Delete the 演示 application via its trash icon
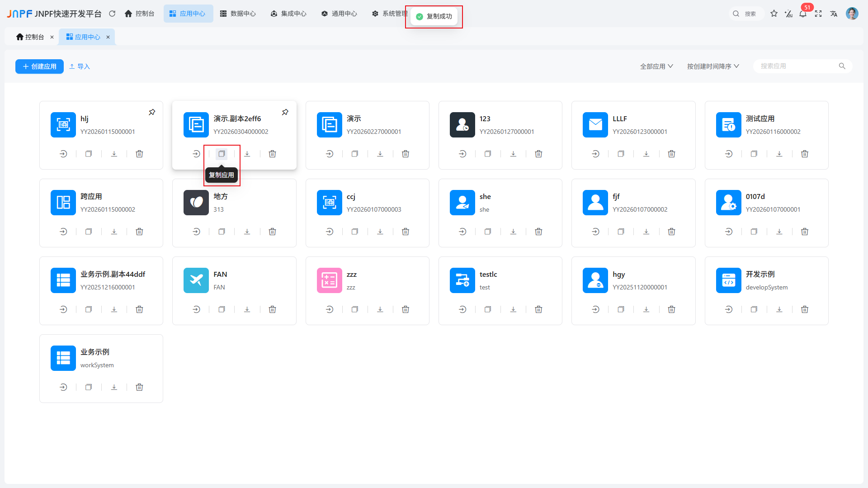The width and height of the screenshot is (868, 488). (x=406, y=154)
